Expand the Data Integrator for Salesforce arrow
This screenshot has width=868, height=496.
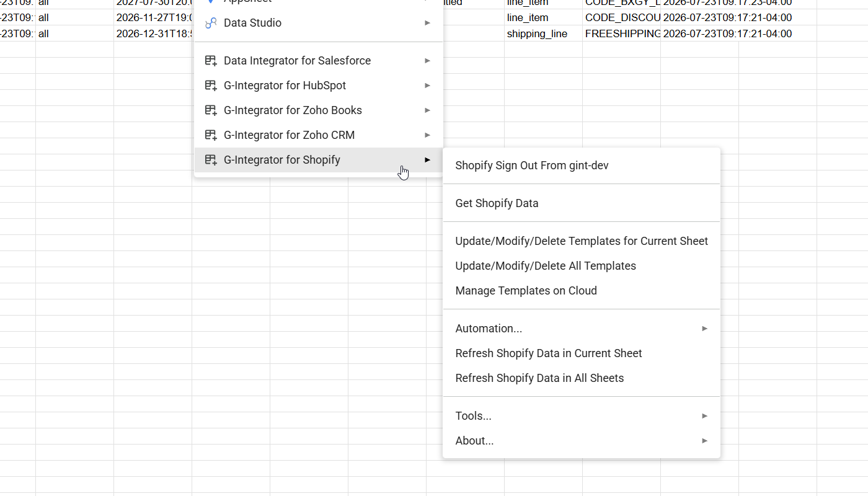coord(427,61)
